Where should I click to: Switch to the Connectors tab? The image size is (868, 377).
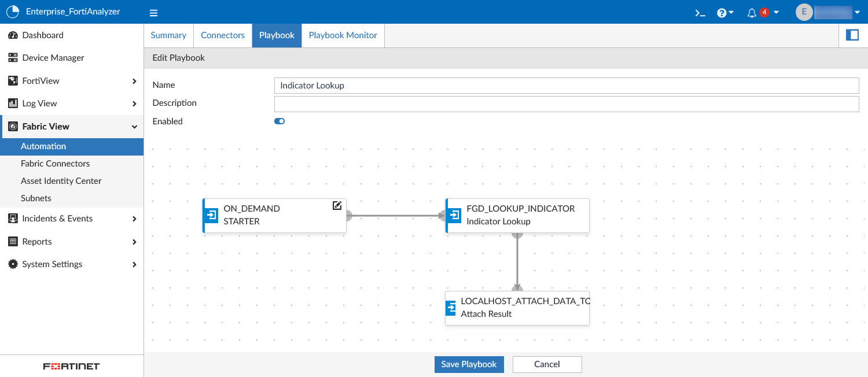[223, 35]
